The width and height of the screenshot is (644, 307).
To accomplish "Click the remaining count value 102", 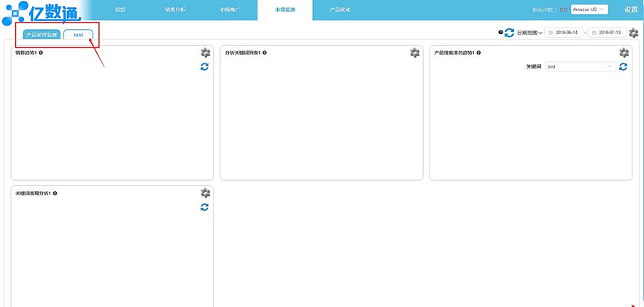I will [x=563, y=10].
